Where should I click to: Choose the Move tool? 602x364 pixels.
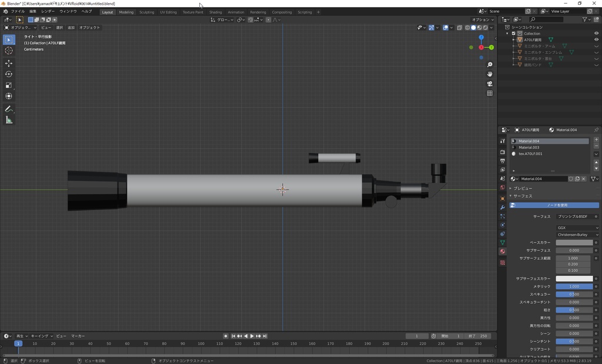[x=9, y=63]
